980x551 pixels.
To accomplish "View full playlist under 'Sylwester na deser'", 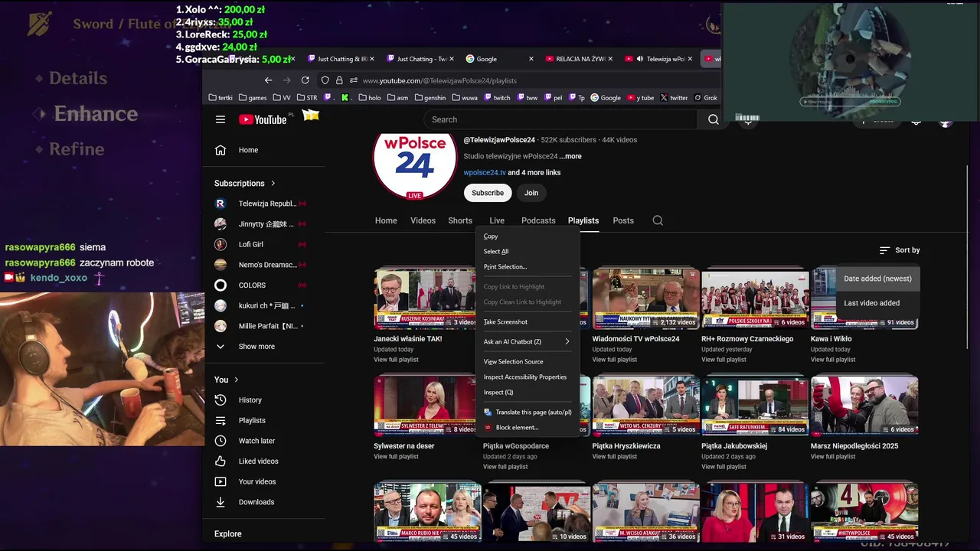I will [x=396, y=457].
